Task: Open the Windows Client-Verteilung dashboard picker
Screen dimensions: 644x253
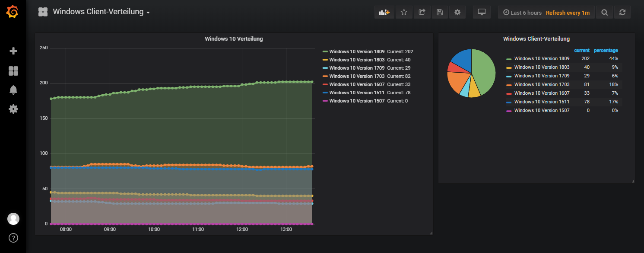Action: 101,12
